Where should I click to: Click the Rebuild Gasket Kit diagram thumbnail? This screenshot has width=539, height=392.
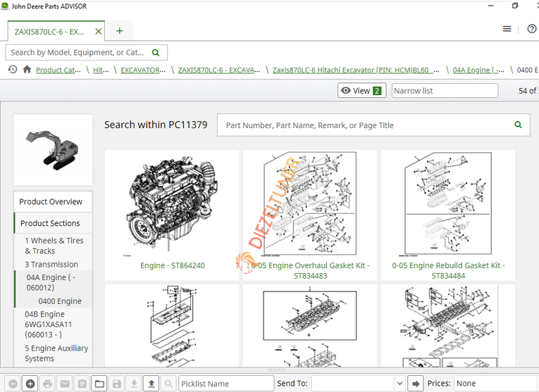[448, 204]
